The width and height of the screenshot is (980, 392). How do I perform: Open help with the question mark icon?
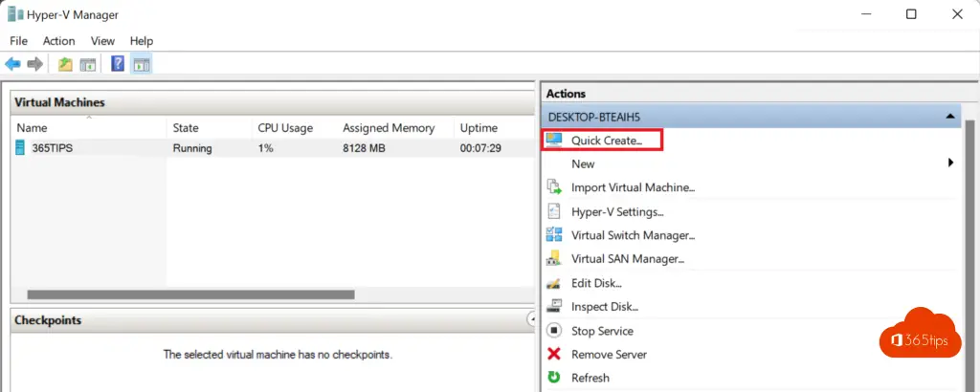coord(118,64)
